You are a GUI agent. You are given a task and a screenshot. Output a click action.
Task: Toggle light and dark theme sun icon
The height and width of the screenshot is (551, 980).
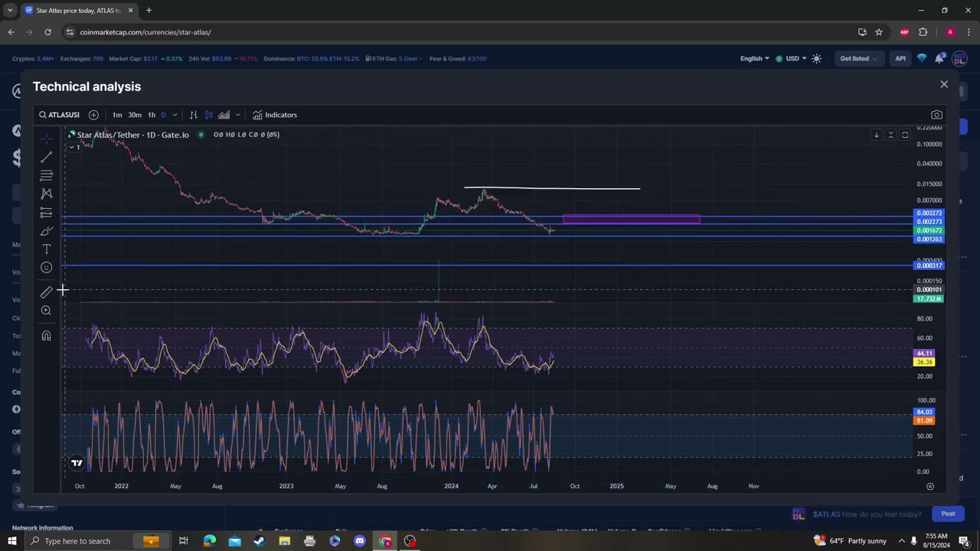[x=817, y=58]
